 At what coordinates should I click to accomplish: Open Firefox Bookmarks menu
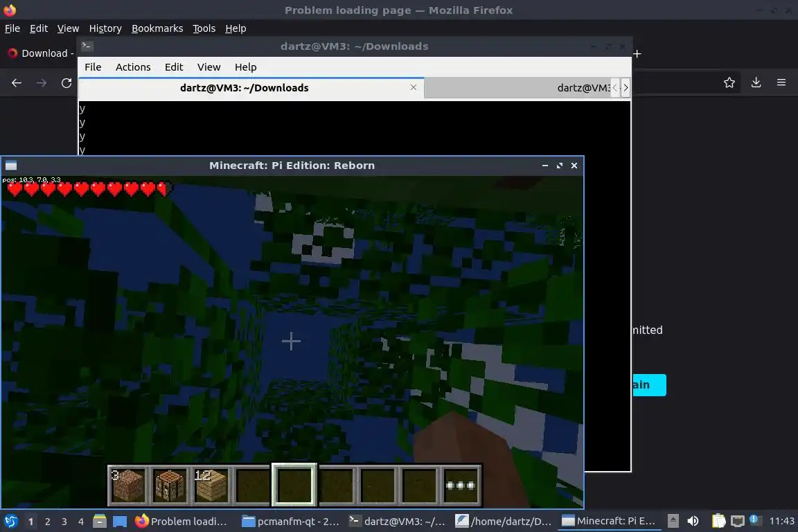[157, 28]
